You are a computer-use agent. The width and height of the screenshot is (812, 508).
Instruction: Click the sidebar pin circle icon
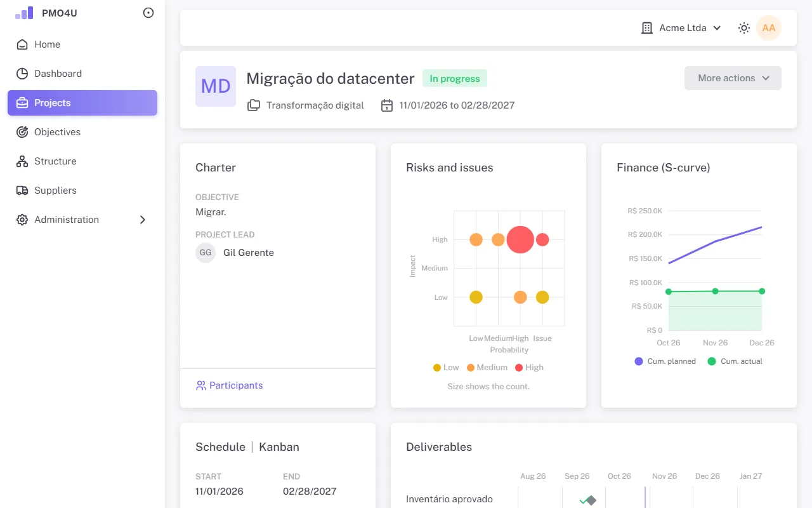tap(148, 13)
